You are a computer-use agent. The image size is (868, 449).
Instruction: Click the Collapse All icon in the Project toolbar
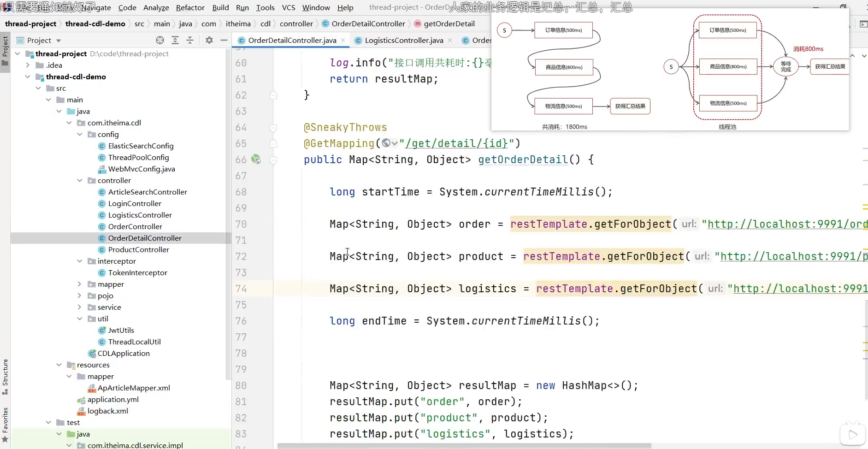click(x=190, y=40)
